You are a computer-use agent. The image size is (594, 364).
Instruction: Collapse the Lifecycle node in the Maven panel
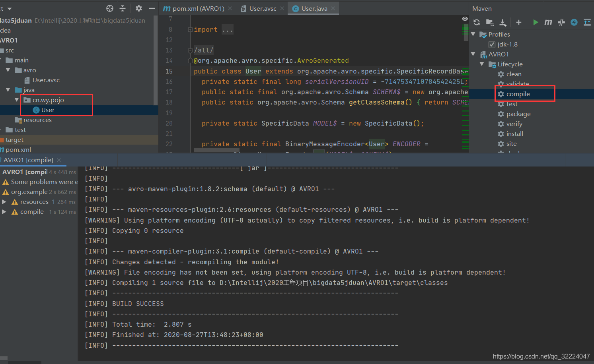point(482,64)
